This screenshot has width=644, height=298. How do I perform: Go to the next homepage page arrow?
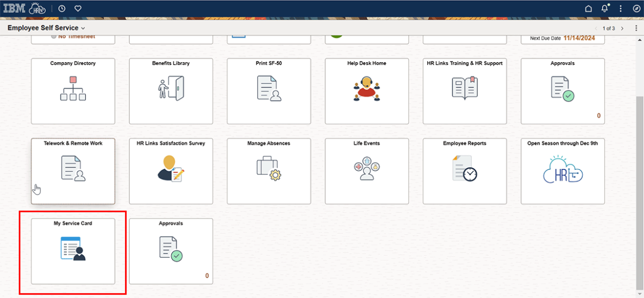click(623, 28)
